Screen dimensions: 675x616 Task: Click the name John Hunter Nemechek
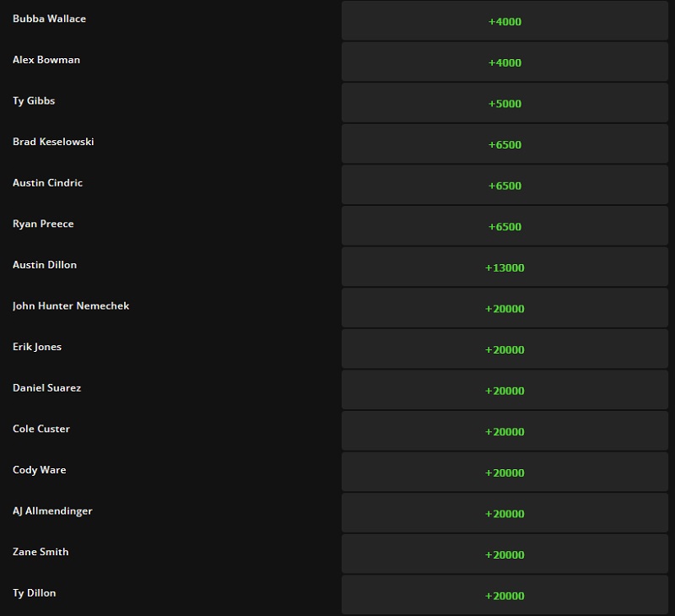pyautogui.click(x=71, y=305)
